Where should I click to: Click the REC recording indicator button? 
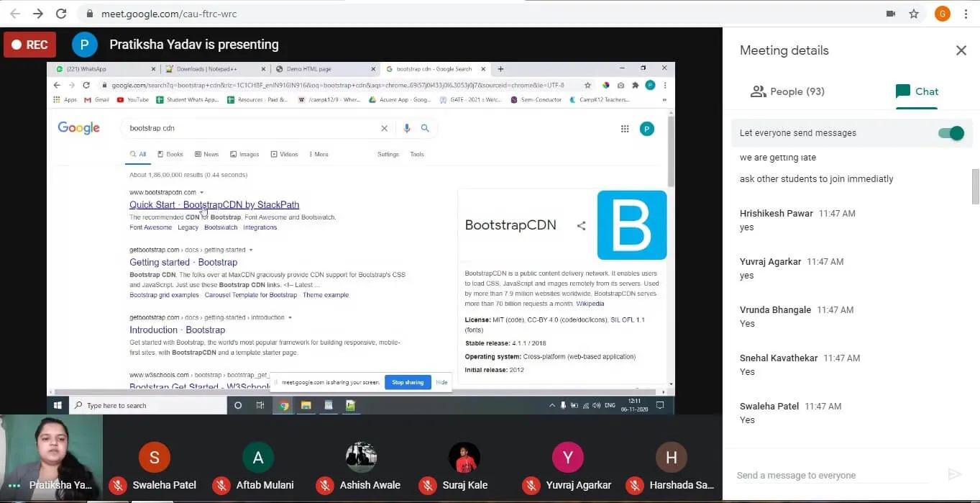pos(29,45)
